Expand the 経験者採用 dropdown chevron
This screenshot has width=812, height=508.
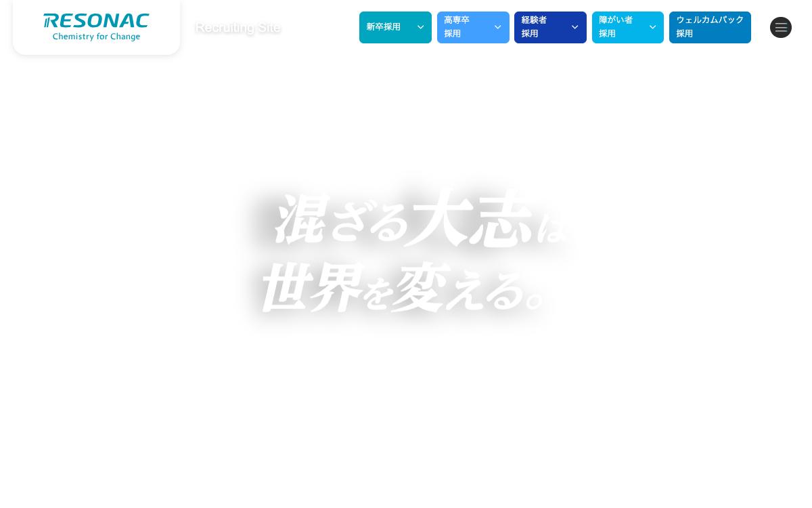click(x=575, y=27)
